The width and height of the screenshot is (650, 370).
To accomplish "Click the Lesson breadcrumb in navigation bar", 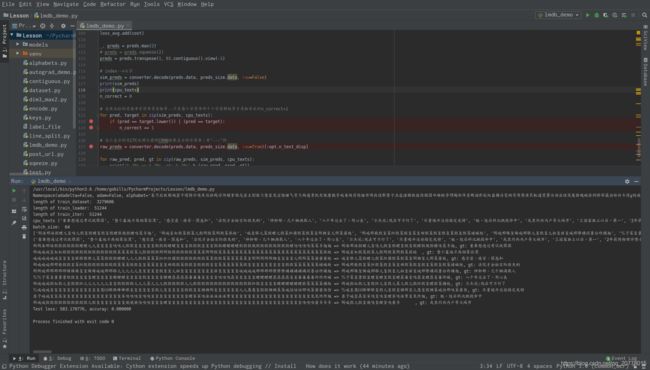I will pos(17,15).
